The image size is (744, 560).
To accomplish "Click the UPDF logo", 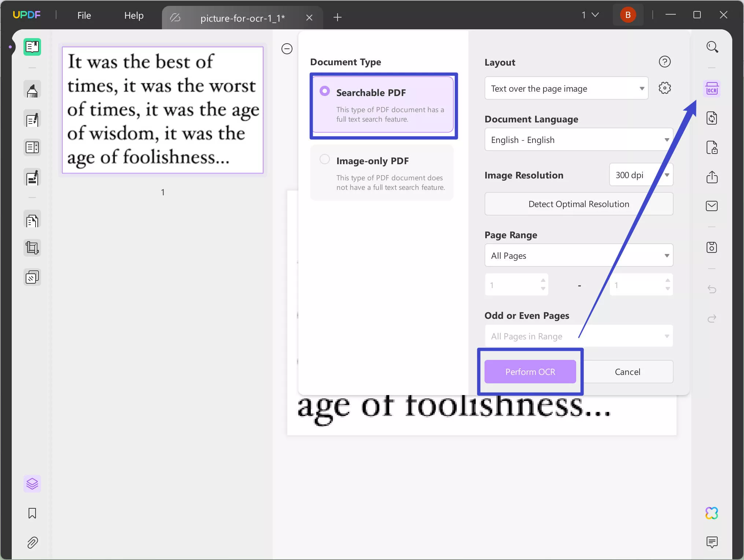I will [27, 15].
